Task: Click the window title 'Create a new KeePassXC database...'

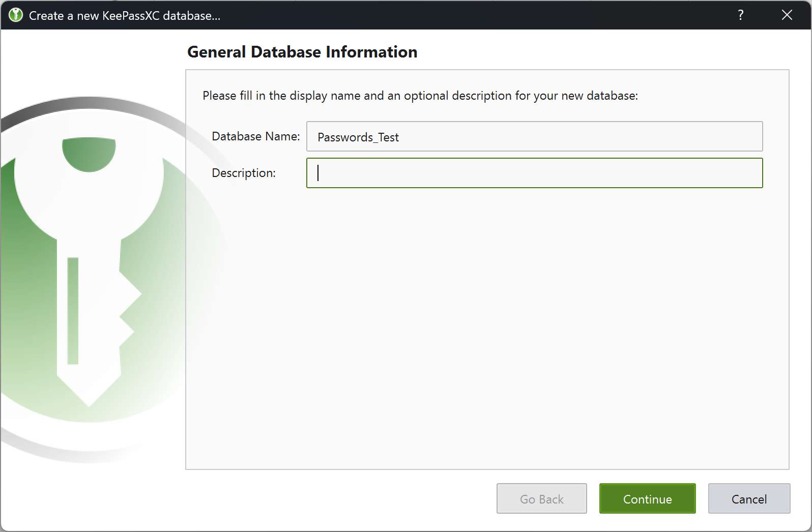Action: (125, 16)
